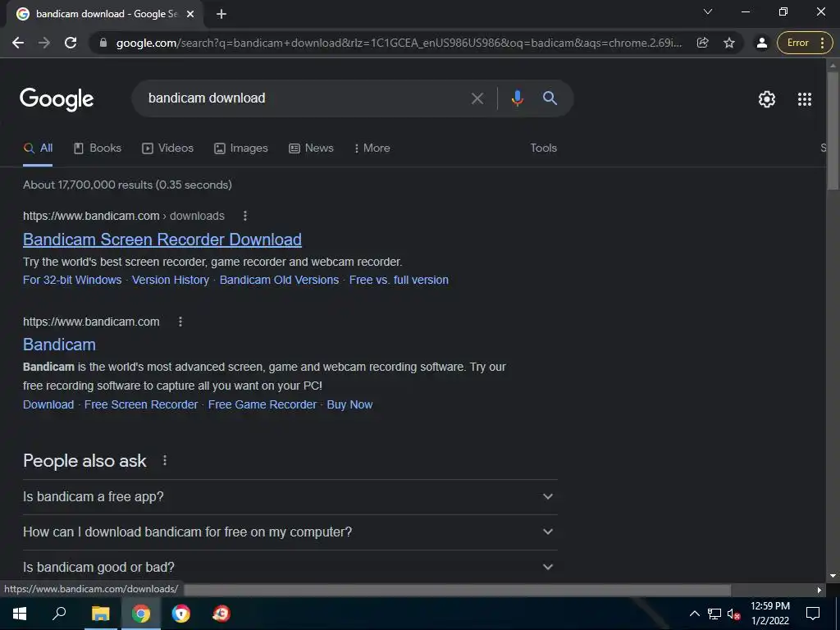Open the Bandicam Old Versions link
The width and height of the screenshot is (840, 630).
[279, 281]
